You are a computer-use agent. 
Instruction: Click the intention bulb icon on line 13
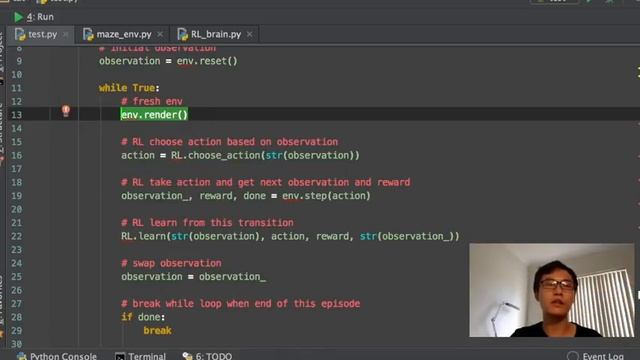point(66,111)
